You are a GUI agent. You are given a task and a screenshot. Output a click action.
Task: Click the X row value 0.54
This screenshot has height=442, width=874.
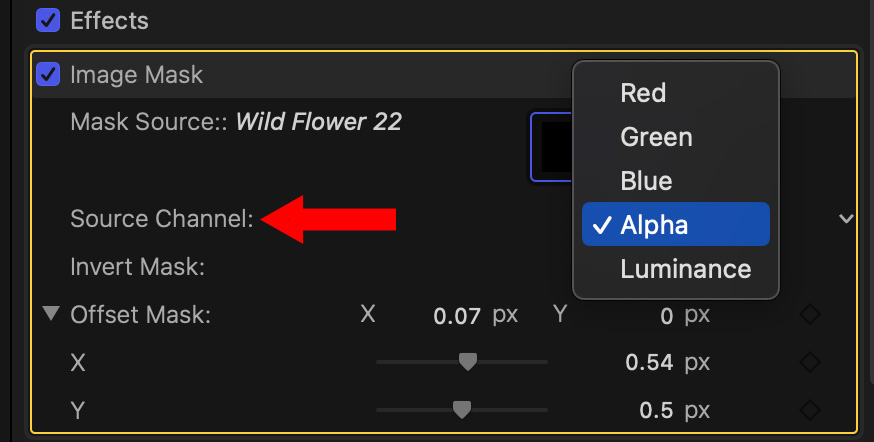pos(649,362)
